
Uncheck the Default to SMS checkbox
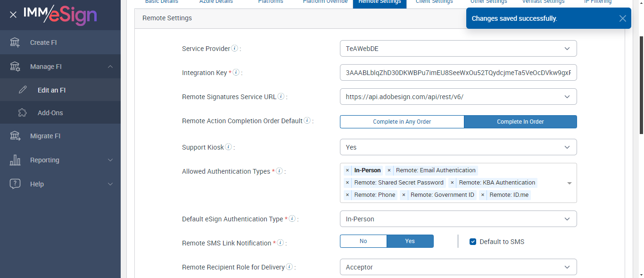pos(473,242)
